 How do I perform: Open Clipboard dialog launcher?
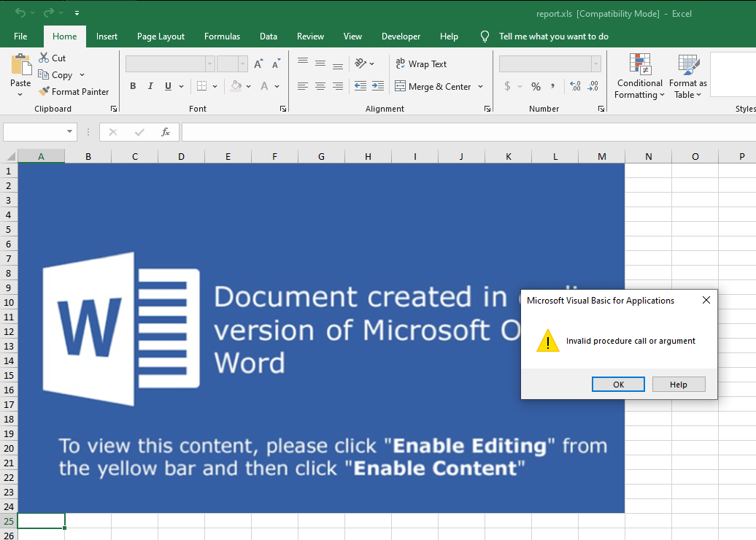tap(114, 109)
